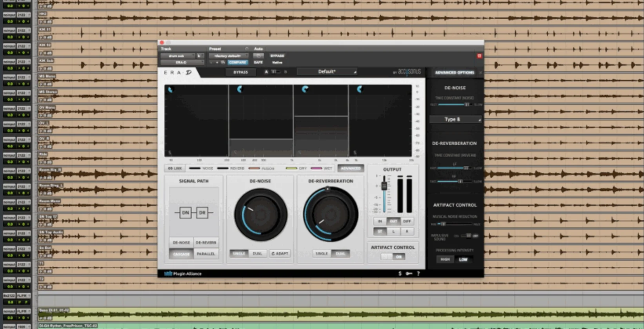The height and width of the screenshot is (329, 644).
Task: Click SAFE automation button
Action: click(258, 63)
